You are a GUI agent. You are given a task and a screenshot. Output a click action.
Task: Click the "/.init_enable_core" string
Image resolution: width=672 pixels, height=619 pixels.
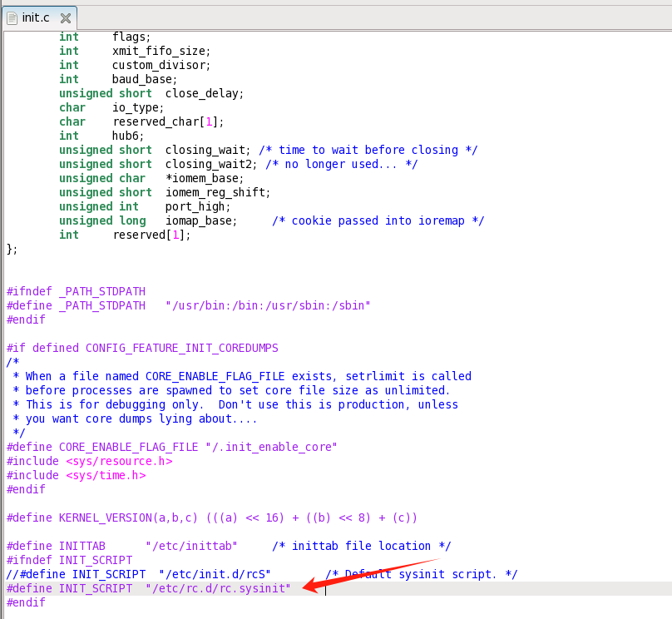pyautogui.click(x=271, y=447)
